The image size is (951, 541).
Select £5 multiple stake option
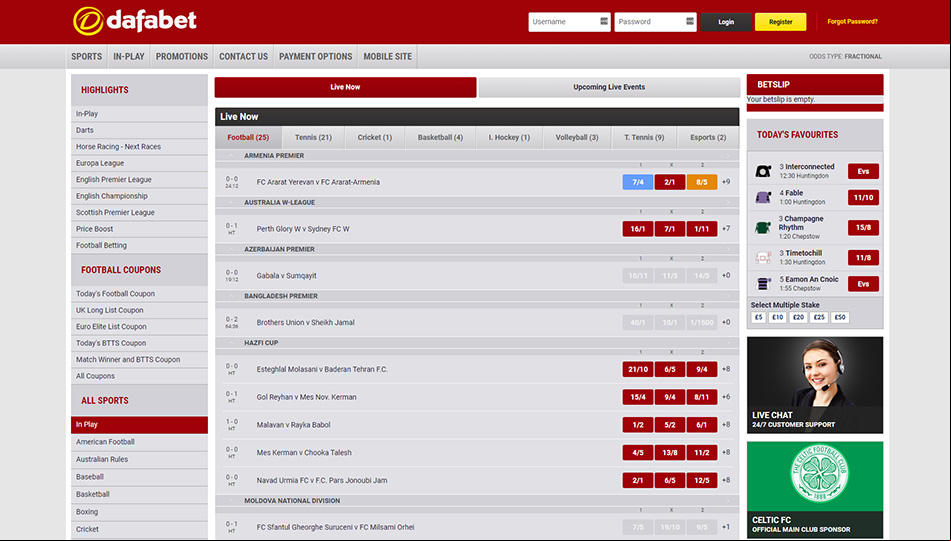click(758, 317)
